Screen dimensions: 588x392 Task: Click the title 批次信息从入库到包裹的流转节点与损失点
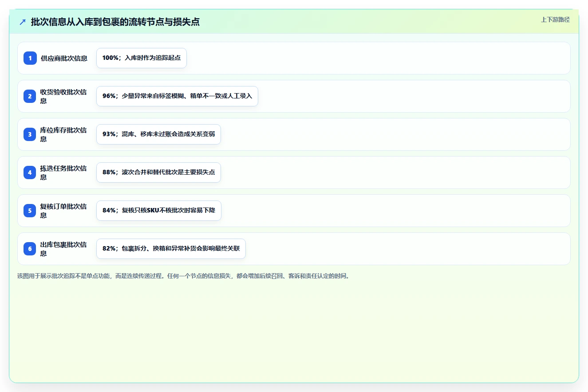pos(115,22)
